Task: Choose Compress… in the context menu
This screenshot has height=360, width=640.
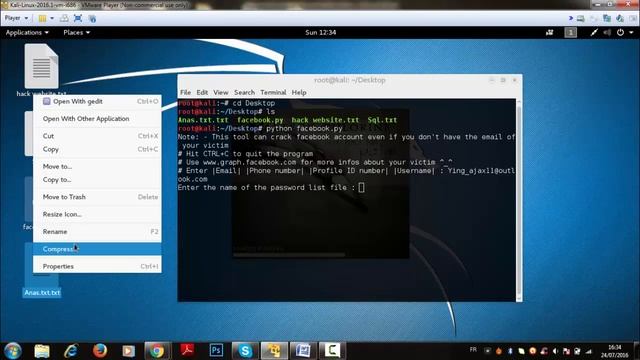Action: pos(97,249)
